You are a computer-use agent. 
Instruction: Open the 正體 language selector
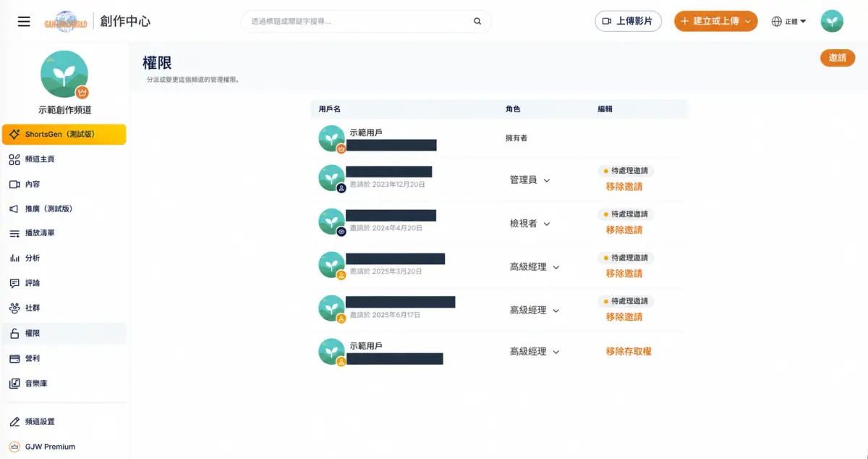point(788,21)
